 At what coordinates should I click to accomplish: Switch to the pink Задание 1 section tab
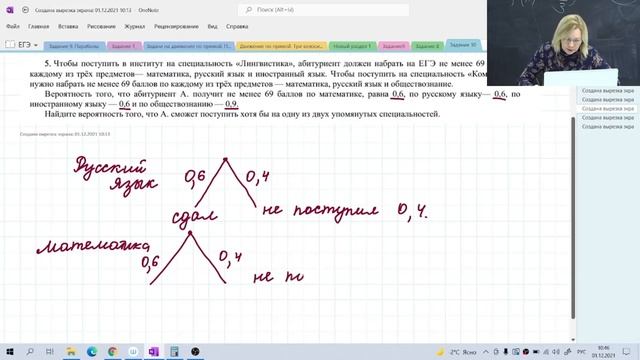point(124,46)
